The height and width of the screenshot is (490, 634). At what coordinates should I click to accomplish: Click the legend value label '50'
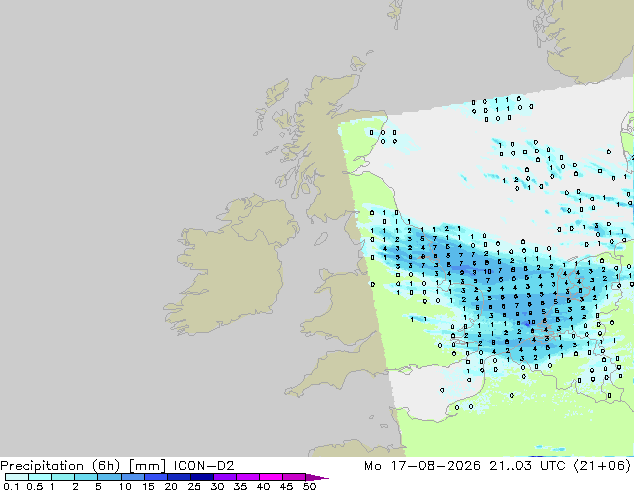(x=309, y=486)
